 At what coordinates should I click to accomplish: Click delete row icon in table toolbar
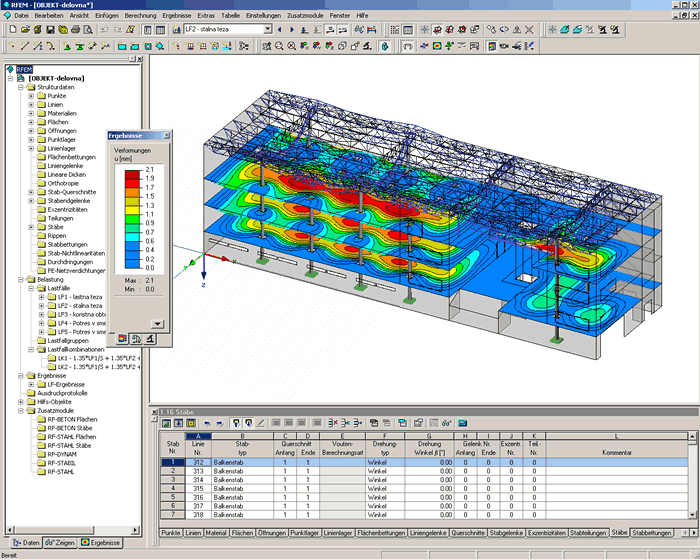click(333, 423)
